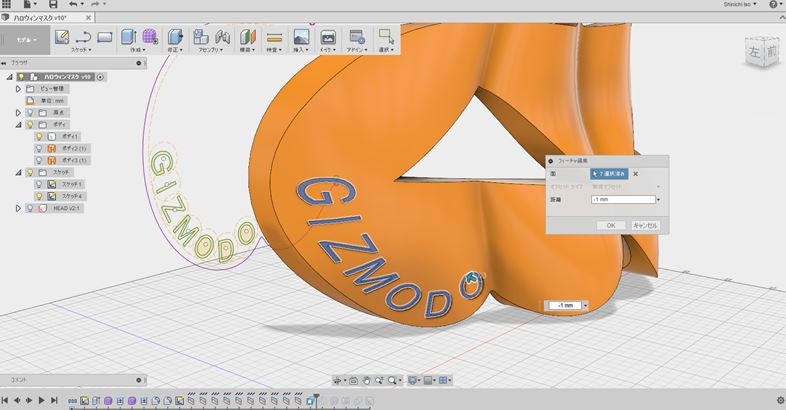
Task: Click OK in the feature edit dialog
Action: pos(611,226)
